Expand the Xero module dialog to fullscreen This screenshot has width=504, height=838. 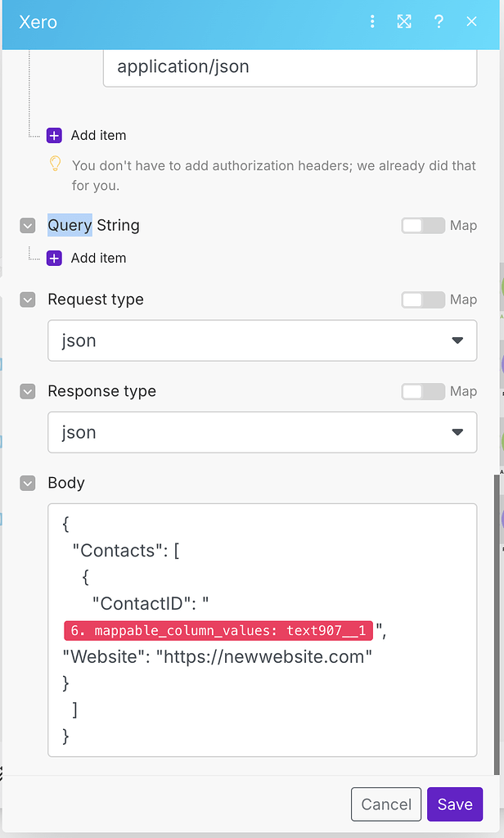[404, 22]
